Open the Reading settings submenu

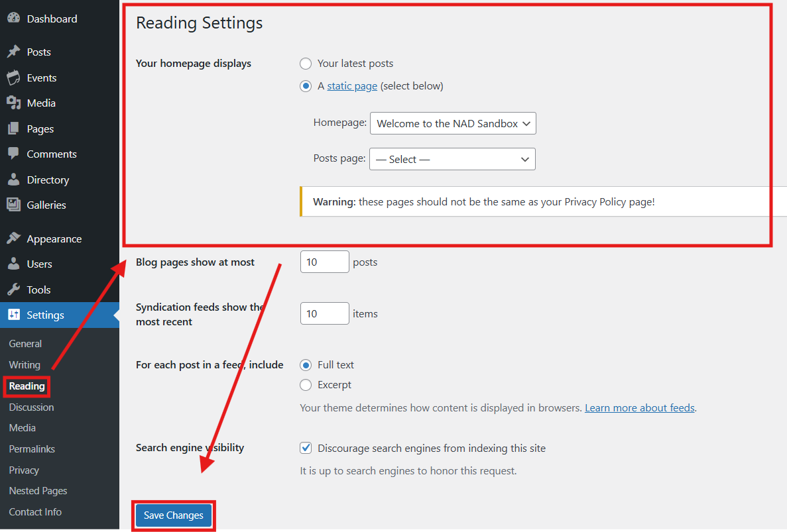tap(27, 386)
